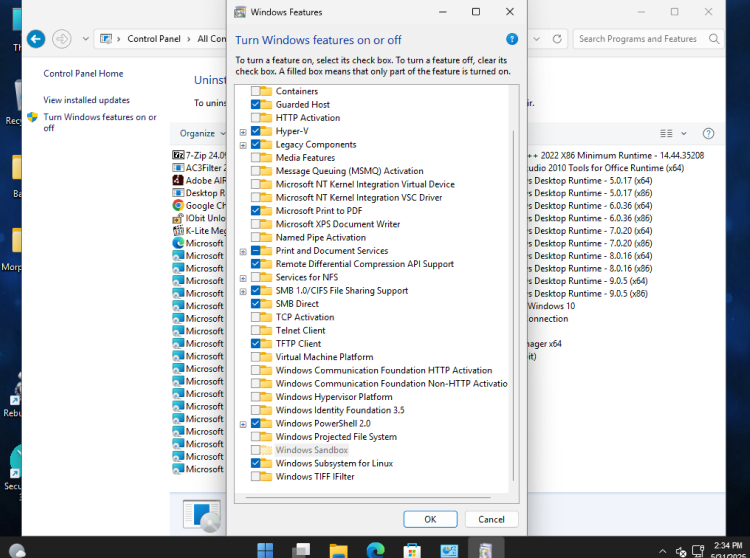
Task: Enable the Virtual Machine Platform checkbox
Action: pos(255,357)
